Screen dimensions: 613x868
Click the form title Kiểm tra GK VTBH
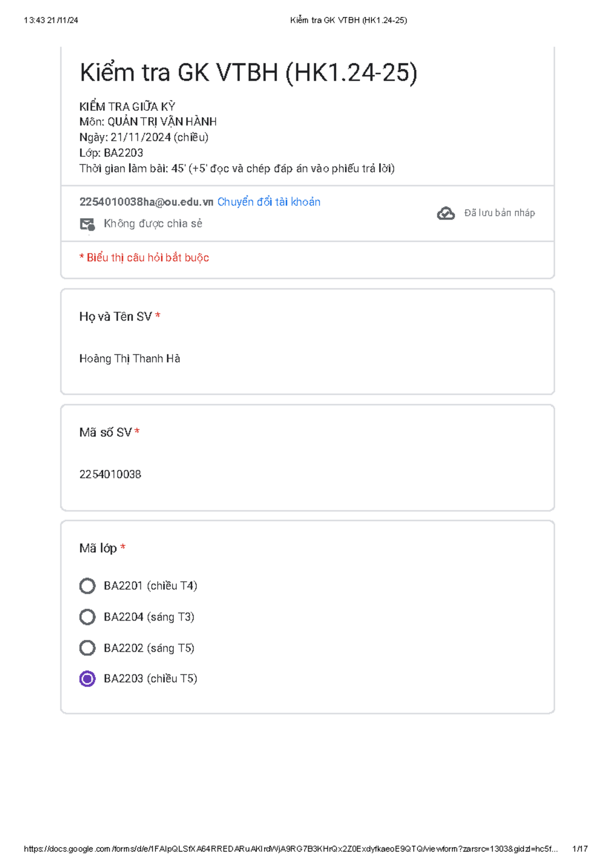click(249, 72)
